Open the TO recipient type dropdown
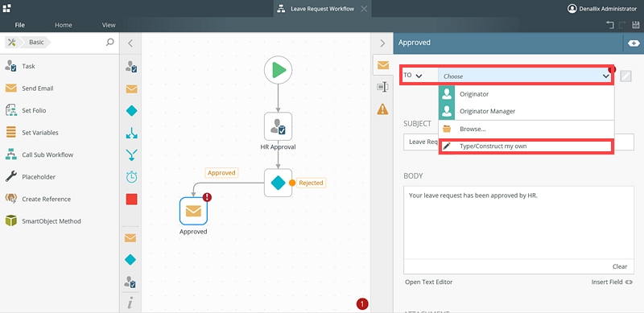 pos(413,76)
